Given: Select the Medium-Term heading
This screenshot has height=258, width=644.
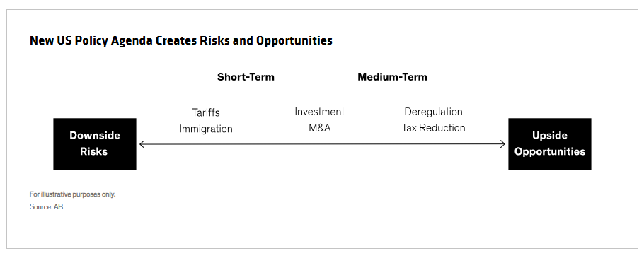Looking at the screenshot, I should [x=392, y=77].
